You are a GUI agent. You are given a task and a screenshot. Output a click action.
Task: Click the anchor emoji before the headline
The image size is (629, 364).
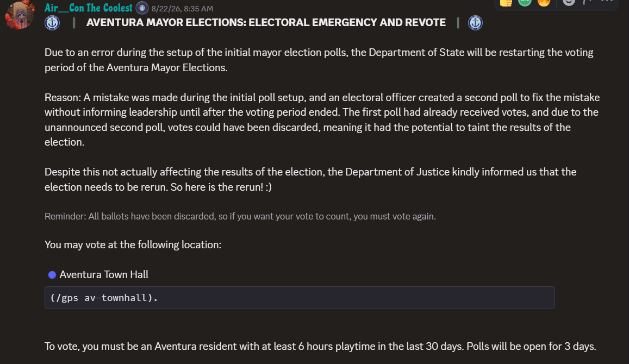coord(52,23)
